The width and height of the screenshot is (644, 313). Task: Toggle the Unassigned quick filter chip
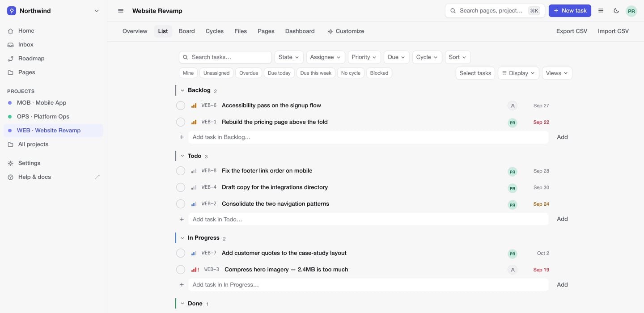tap(216, 73)
